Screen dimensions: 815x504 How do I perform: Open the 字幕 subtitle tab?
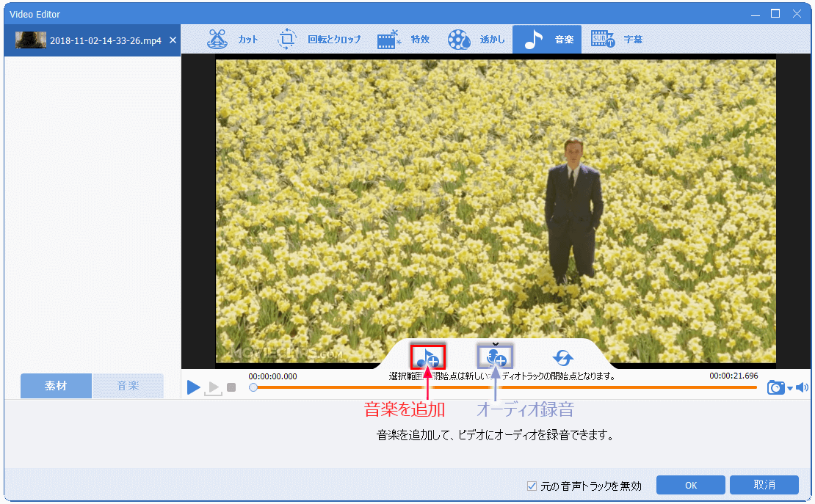[x=617, y=40]
